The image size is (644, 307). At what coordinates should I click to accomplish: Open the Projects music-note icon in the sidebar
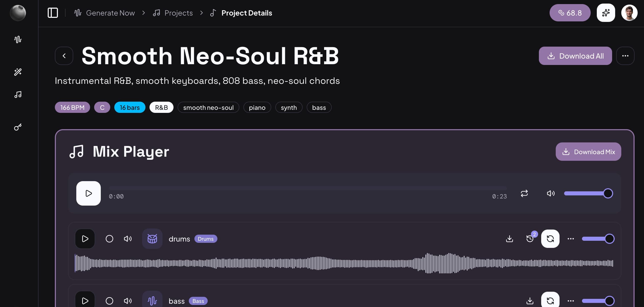coord(18,95)
